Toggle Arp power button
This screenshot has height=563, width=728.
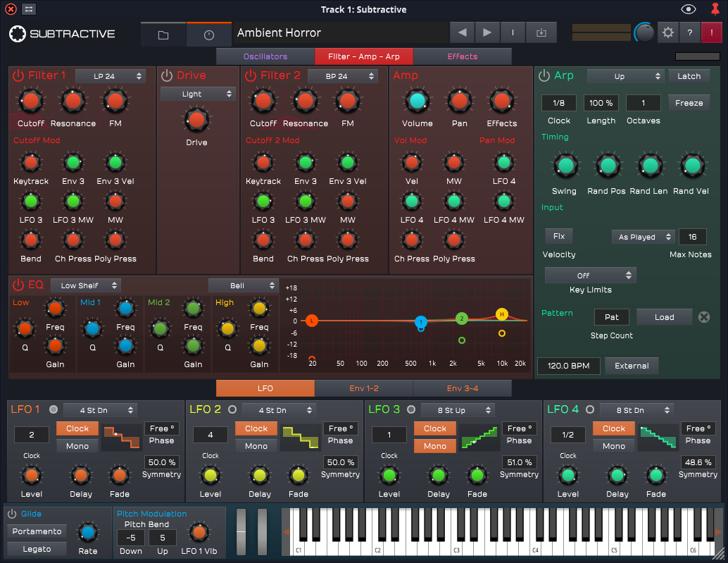tap(544, 75)
